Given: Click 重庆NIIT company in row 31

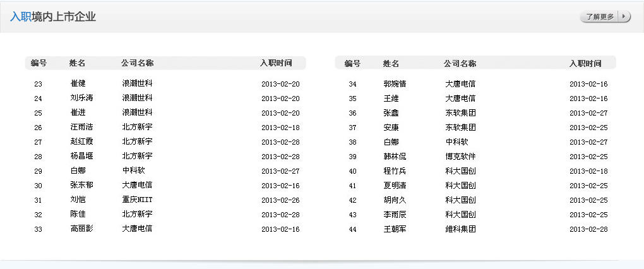Looking at the screenshot, I should [x=137, y=200].
